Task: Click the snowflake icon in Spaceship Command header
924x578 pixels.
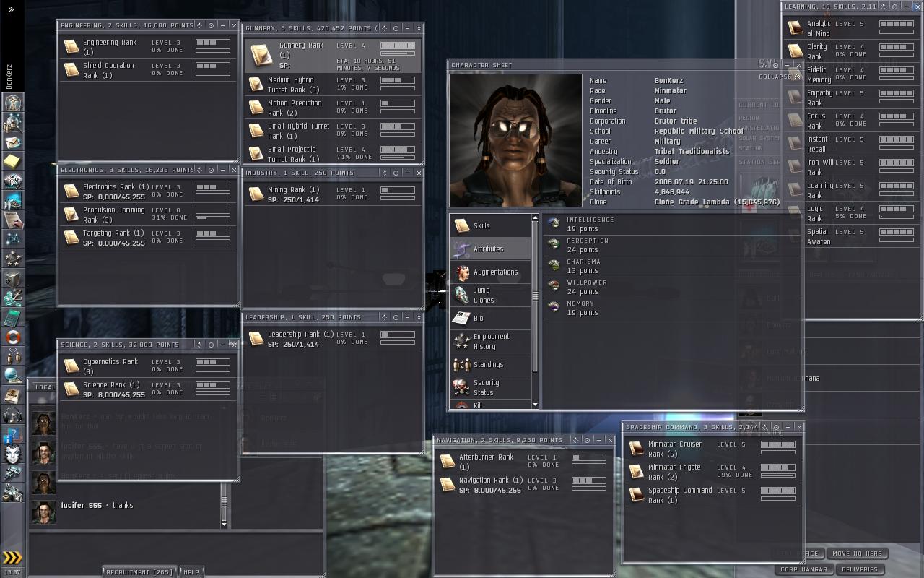Action: coord(766,427)
